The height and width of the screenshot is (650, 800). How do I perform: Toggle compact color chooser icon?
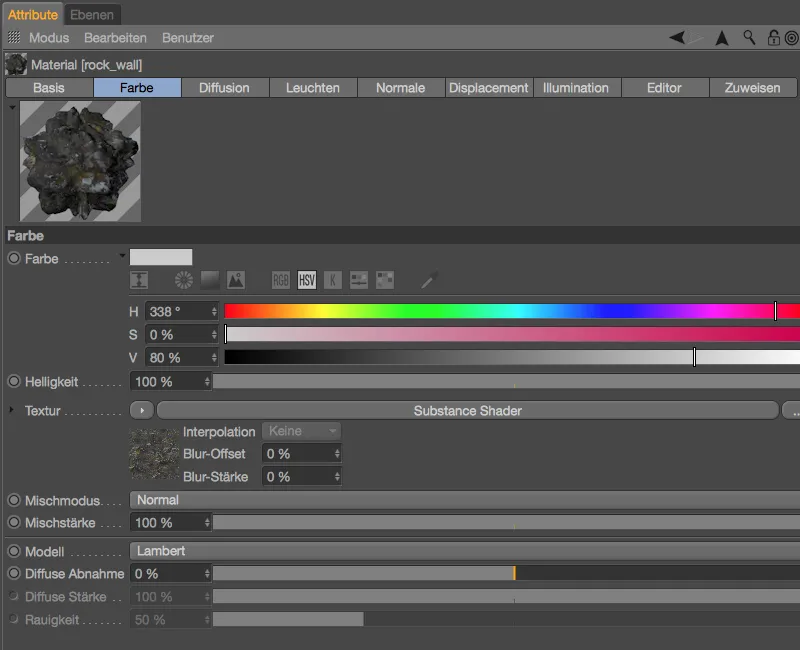click(x=139, y=280)
